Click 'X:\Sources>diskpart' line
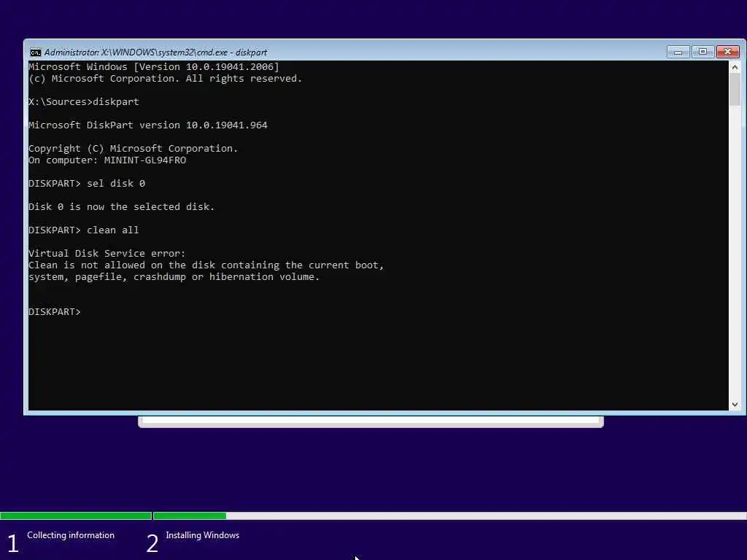Viewport: 747px width, 560px height. click(x=84, y=102)
